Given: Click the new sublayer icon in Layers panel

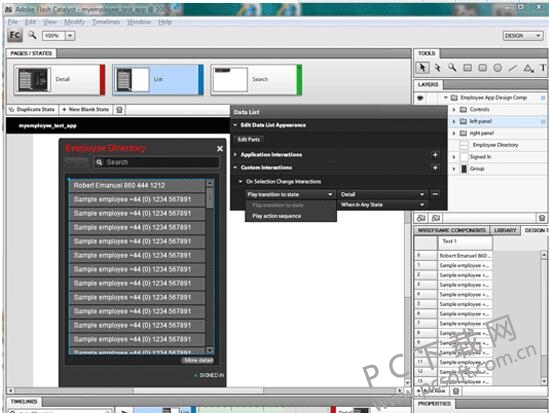Looking at the screenshot, I should click(436, 218).
